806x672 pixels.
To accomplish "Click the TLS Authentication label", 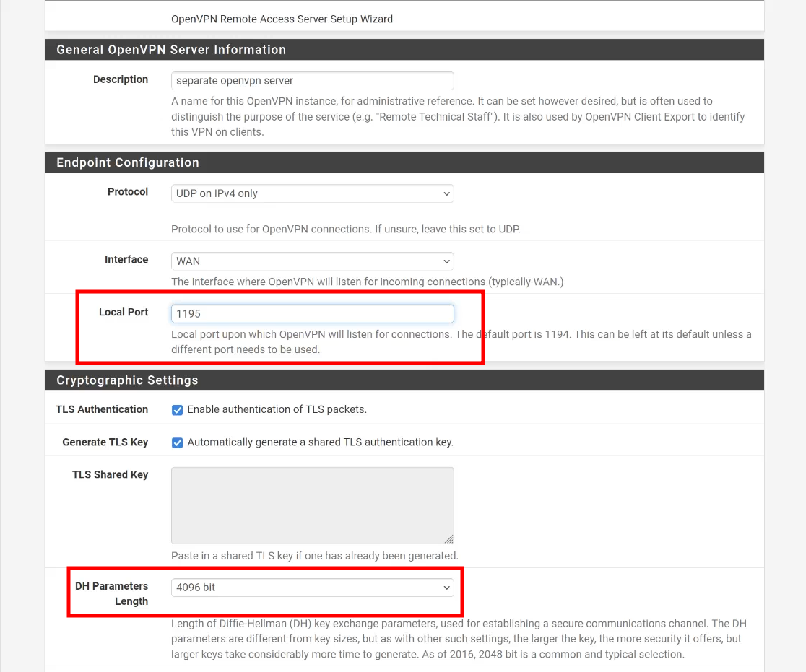I will point(102,409).
